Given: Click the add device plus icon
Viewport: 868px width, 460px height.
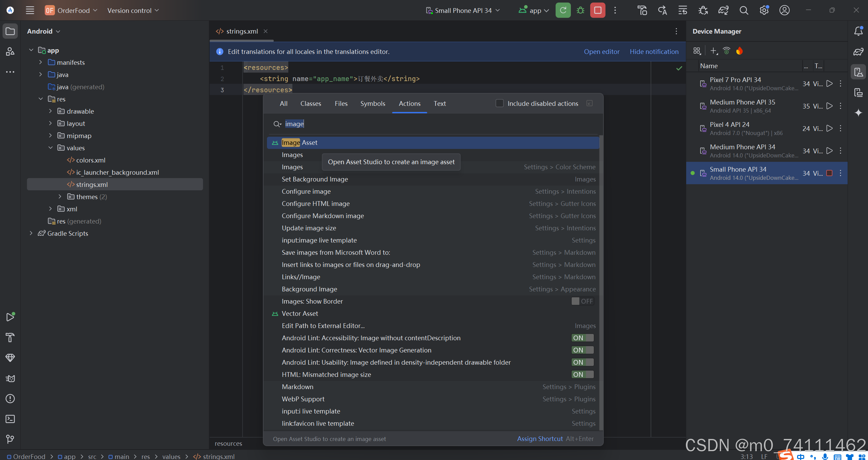Looking at the screenshot, I should 714,51.
